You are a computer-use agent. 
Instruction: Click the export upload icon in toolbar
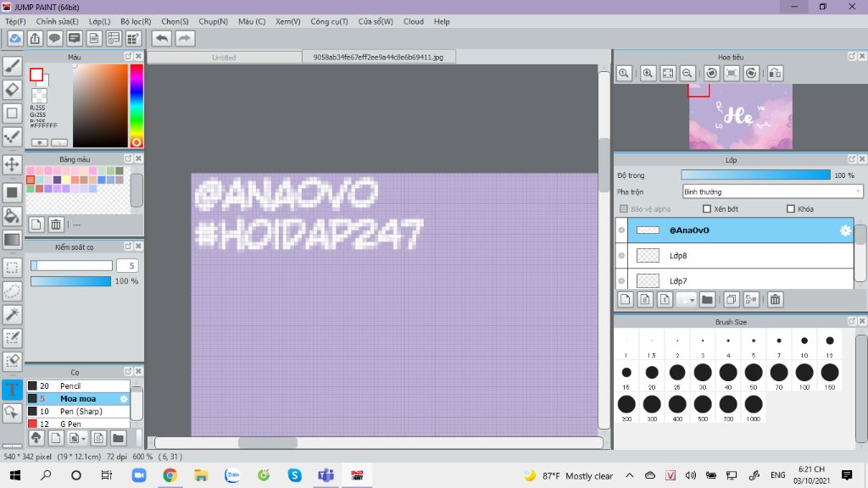point(35,38)
